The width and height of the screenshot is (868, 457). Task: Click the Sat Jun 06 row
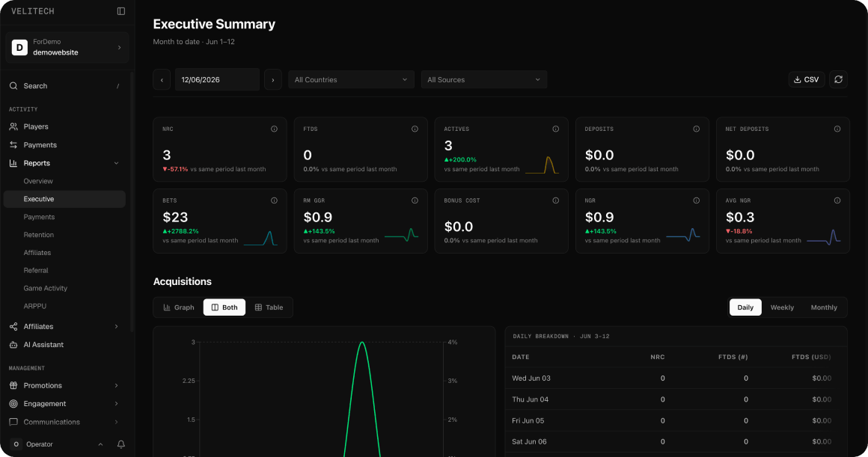pyautogui.click(x=676, y=441)
